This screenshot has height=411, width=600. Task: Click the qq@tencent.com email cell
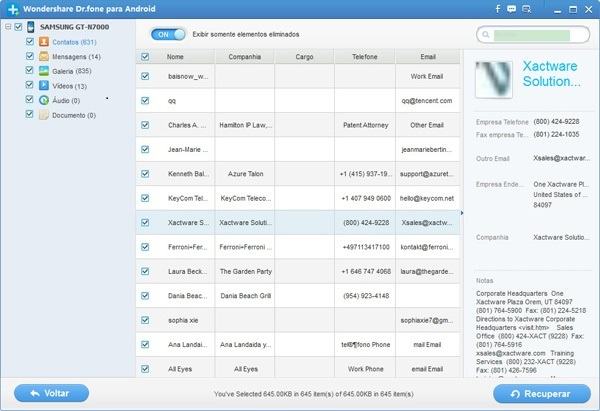(x=427, y=101)
